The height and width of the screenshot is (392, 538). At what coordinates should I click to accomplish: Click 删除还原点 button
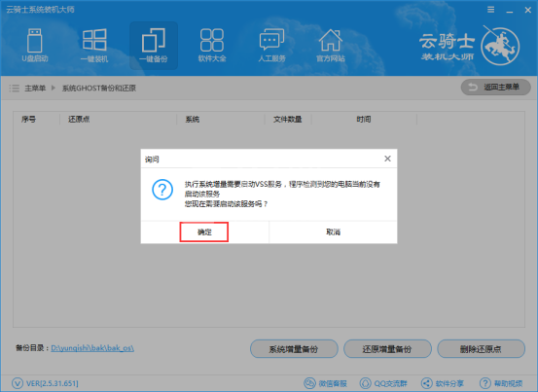pos(481,349)
